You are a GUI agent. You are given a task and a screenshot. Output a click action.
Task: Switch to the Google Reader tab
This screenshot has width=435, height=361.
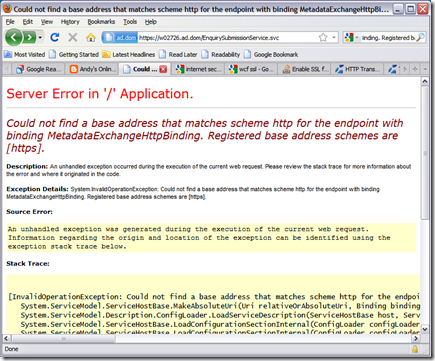(38, 69)
